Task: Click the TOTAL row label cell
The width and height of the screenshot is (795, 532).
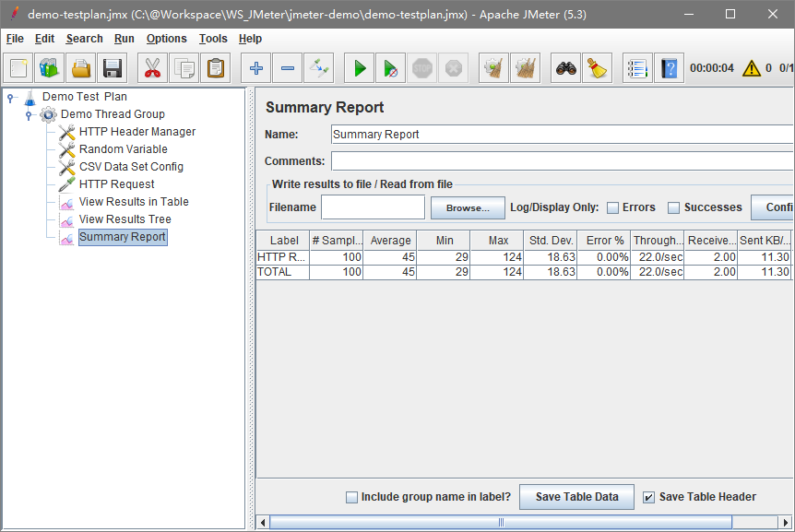Action: pyautogui.click(x=283, y=272)
